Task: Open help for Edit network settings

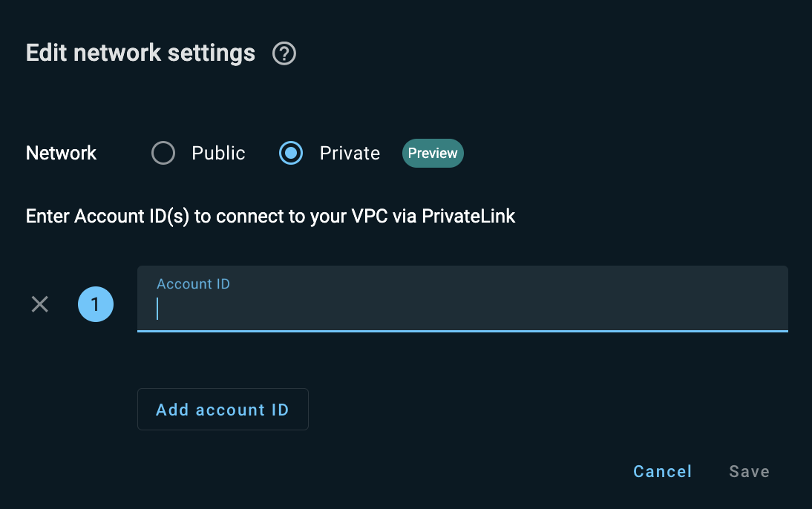Action: click(x=284, y=53)
